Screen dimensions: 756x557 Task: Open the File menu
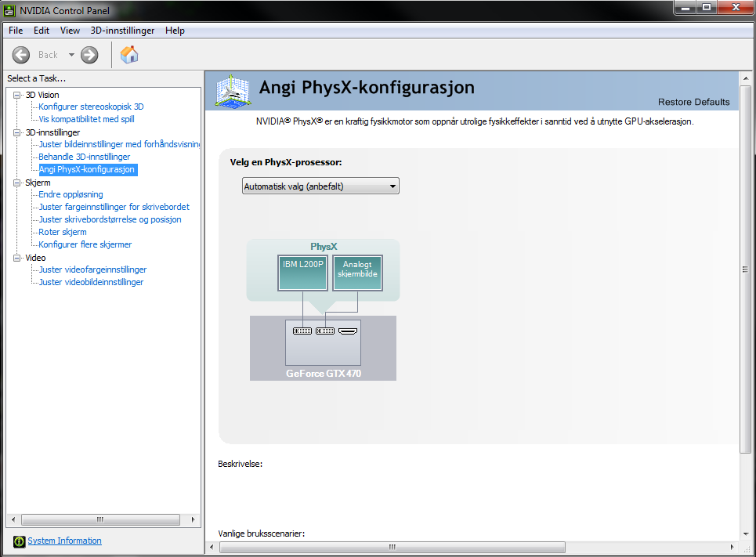(16, 31)
